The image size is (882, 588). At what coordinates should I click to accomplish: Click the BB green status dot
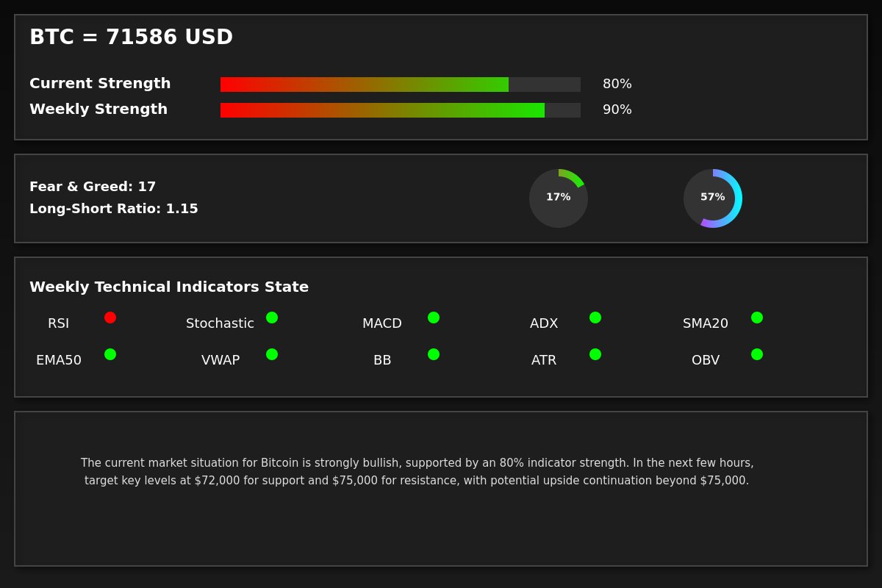[x=434, y=354]
